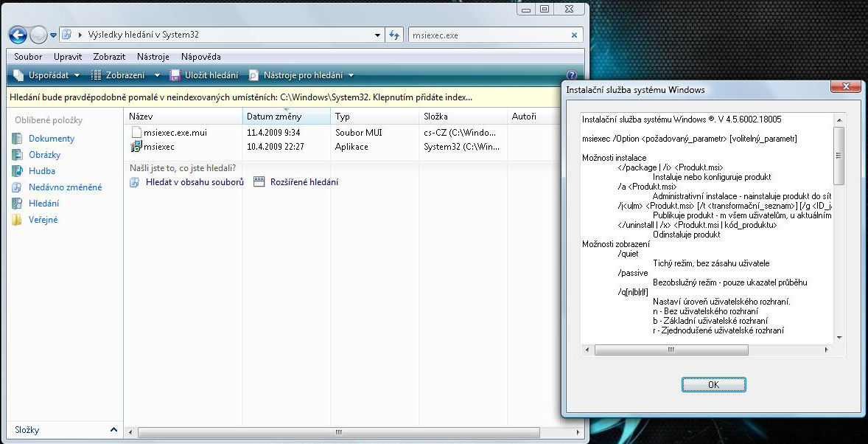Sort by the Složka column header

pos(463,117)
